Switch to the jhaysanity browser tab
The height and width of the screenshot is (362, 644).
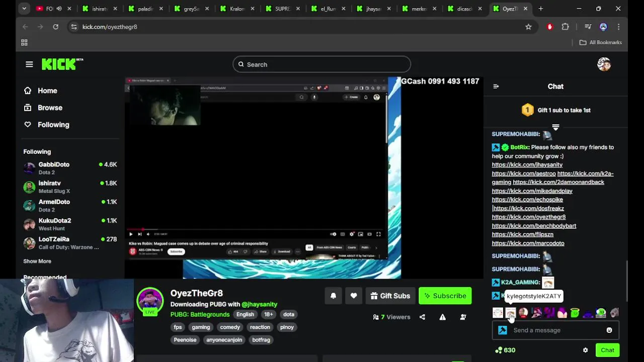pyautogui.click(x=374, y=9)
